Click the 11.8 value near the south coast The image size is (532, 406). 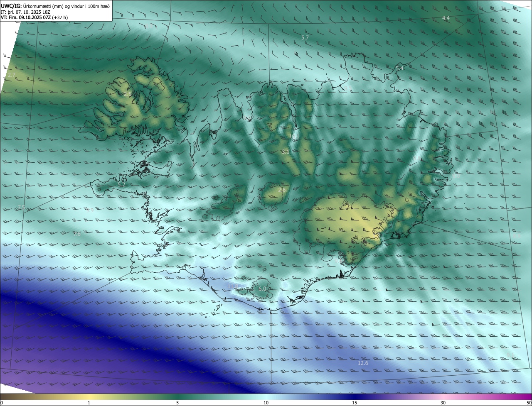pyautogui.click(x=233, y=286)
